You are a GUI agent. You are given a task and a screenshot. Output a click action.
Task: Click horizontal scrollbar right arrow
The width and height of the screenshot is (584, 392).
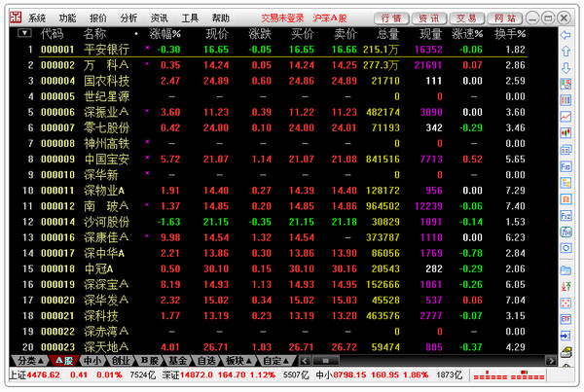[551, 360]
